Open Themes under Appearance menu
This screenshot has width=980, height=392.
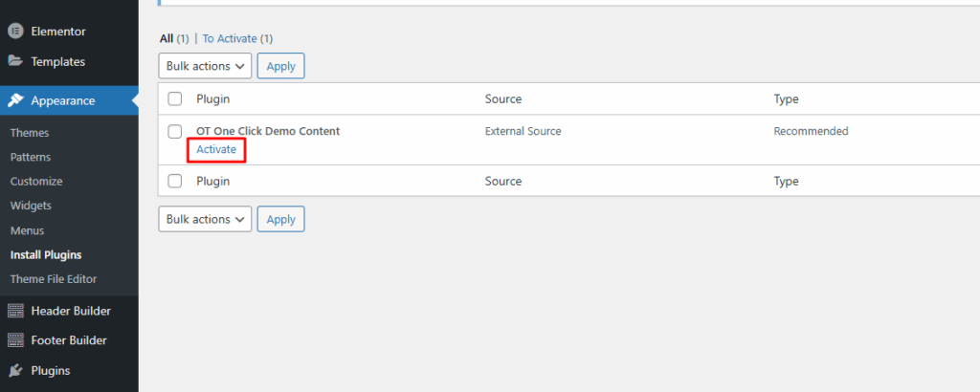(x=30, y=133)
